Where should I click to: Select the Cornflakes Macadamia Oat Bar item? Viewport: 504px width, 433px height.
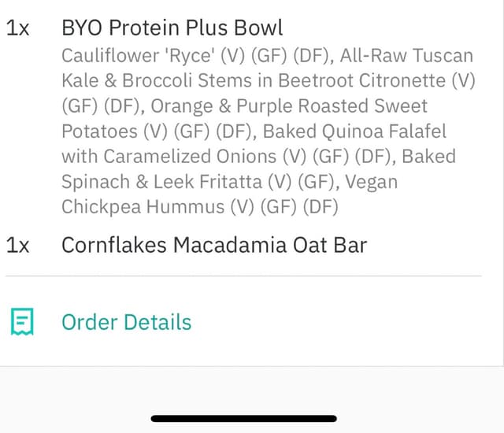tap(214, 246)
